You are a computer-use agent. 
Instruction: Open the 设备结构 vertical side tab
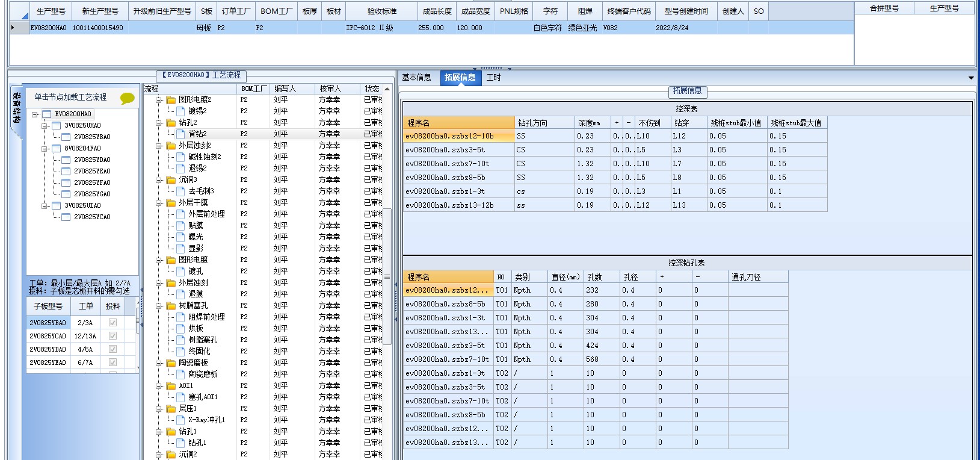17,108
